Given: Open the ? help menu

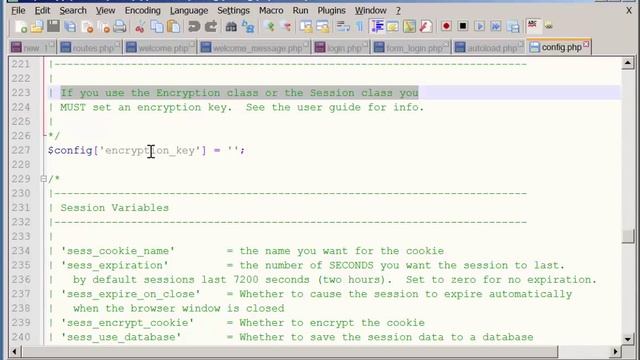Looking at the screenshot, I should pyautogui.click(x=398, y=10).
